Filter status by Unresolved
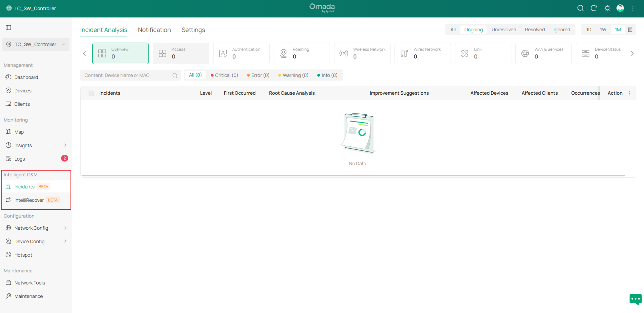Image resolution: width=644 pixels, height=313 pixels. (x=504, y=30)
